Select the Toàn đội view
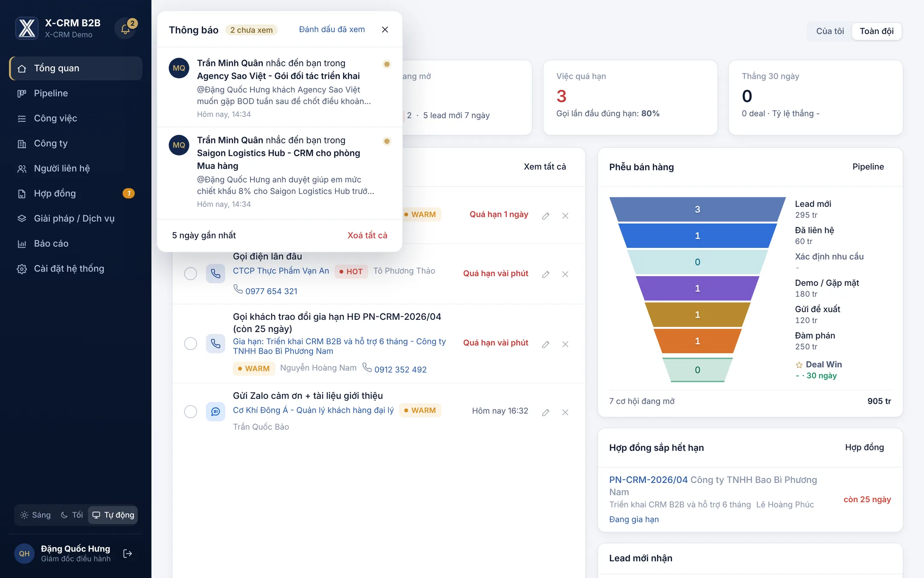This screenshot has width=924, height=578. pyautogui.click(x=877, y=31)
